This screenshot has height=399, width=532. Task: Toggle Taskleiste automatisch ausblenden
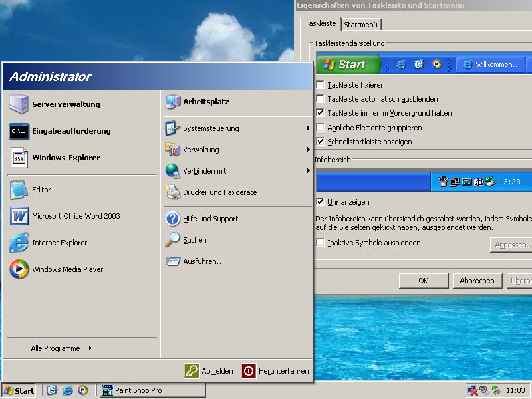pos(321,99)
